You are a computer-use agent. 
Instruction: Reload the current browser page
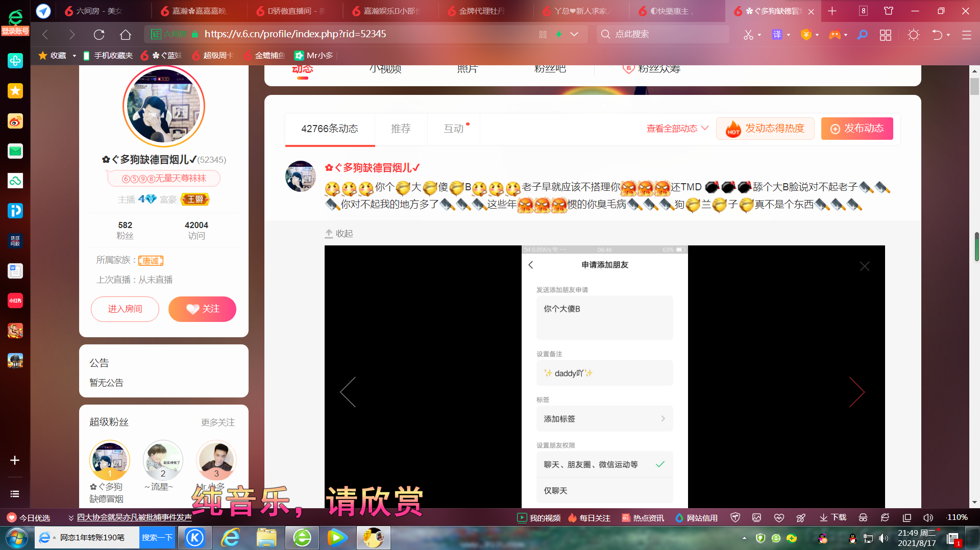pos(99,34)
